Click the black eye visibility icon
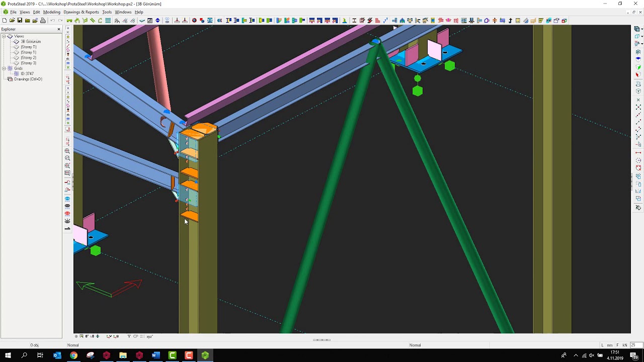Image resolution: width=644 pixels, height=362 pixels. click(x=67, y=206)
